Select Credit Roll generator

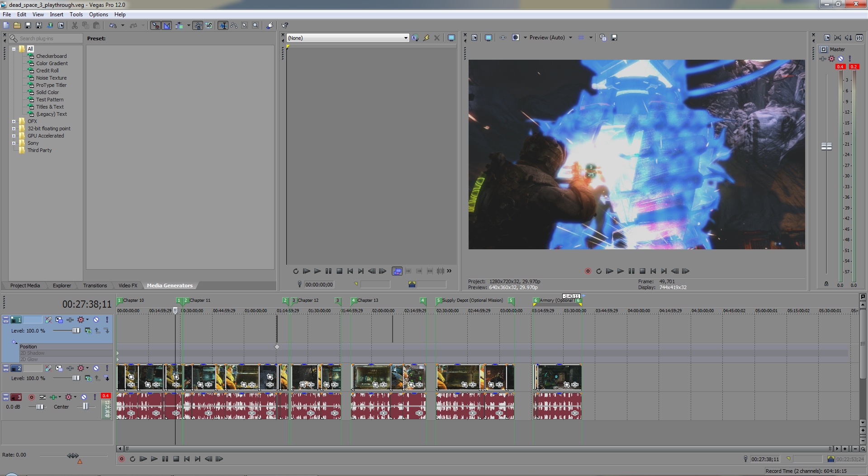point(47,71)
